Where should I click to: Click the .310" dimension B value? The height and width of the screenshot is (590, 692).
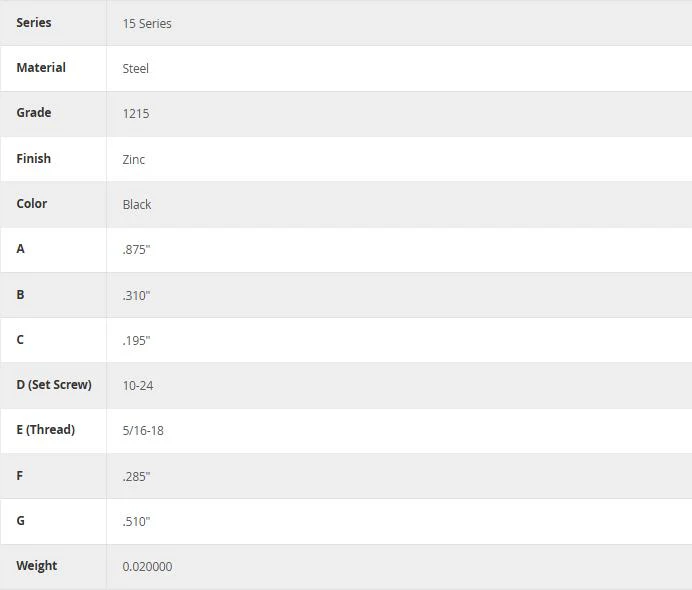pyautogui.click(x=136, y=295)
